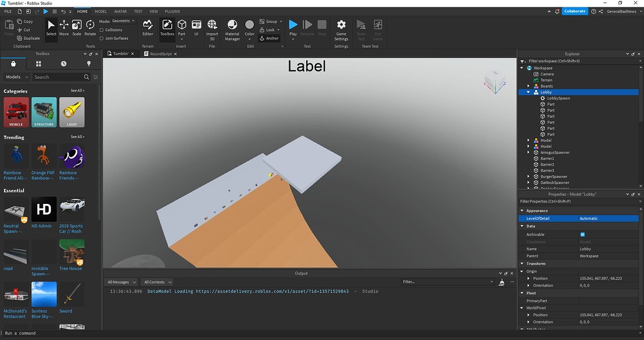Open the All Contexts dropdown
The image size is (644, 340).
click(157, 282)
